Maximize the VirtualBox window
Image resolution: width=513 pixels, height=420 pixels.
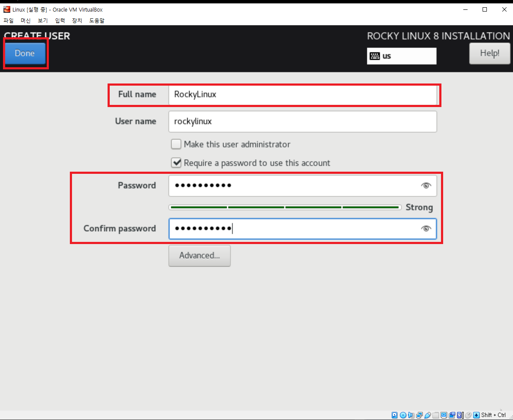click(485, 9)
